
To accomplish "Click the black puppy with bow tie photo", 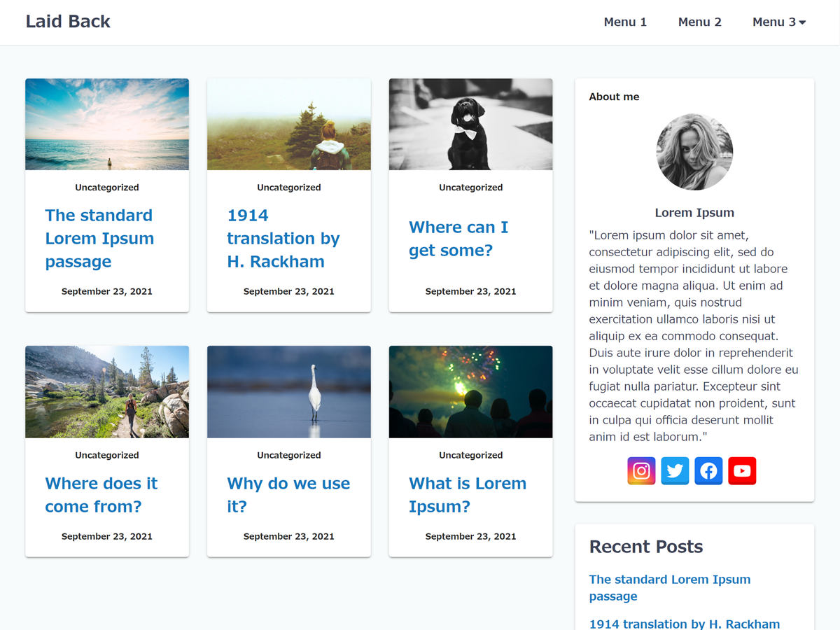I will tap(470, 125).
